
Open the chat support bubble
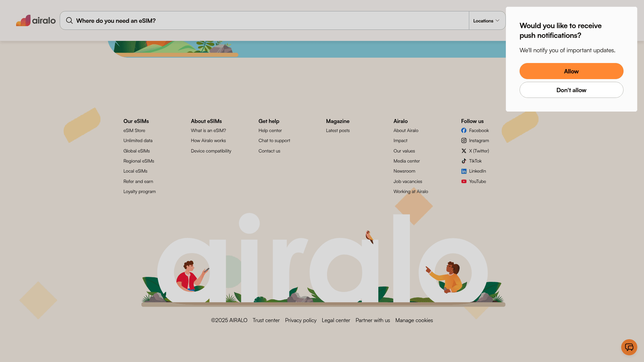[629, 347]
